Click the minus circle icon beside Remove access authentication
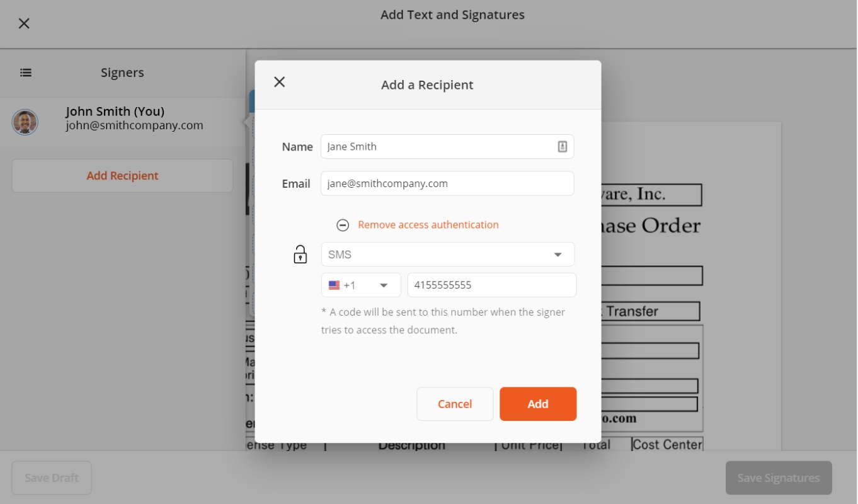The image size is (858, 504). 343,225
